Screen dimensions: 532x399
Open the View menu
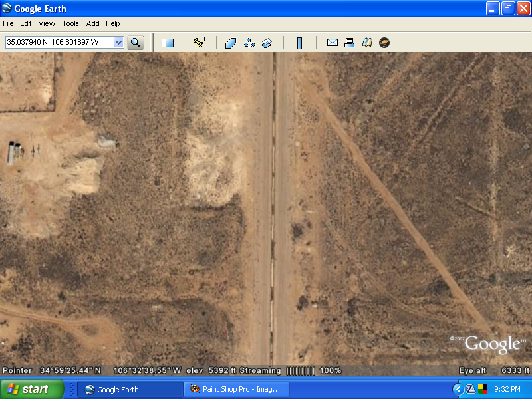tap(47, 23)
